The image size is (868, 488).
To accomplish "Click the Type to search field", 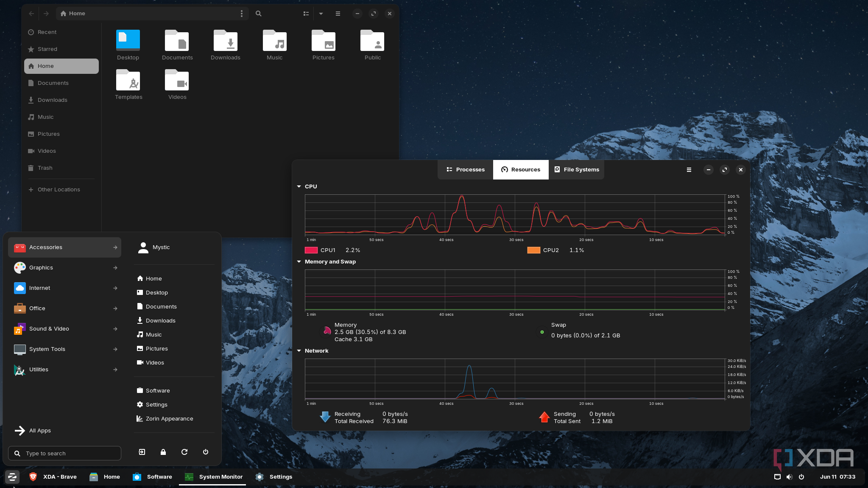I will pos(64,453).
